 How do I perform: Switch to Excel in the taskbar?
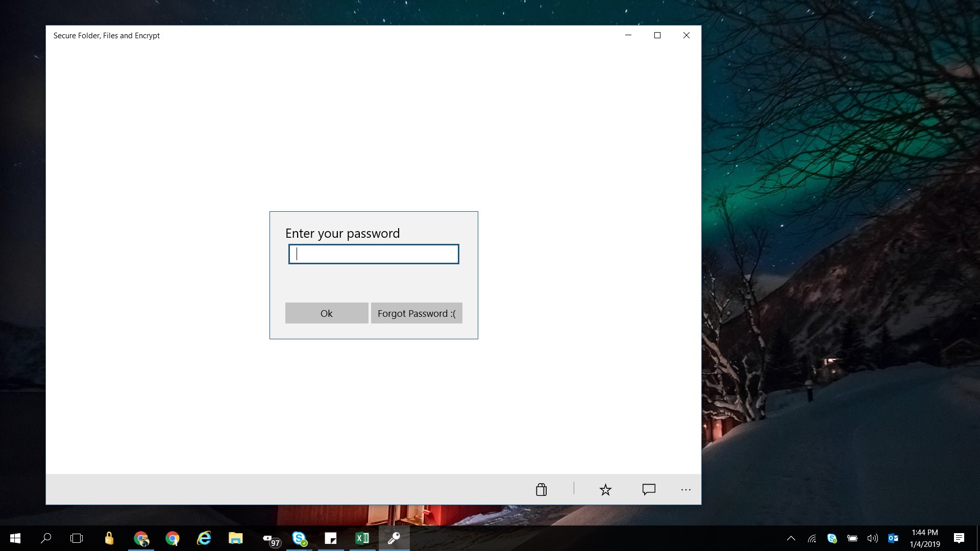pos(362,538)
